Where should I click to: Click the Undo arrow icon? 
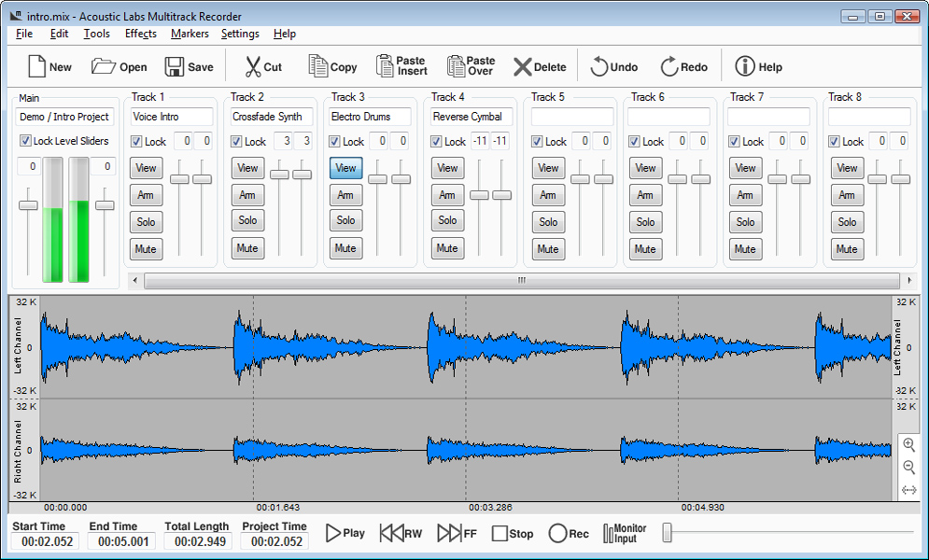(x=599, y=66)
